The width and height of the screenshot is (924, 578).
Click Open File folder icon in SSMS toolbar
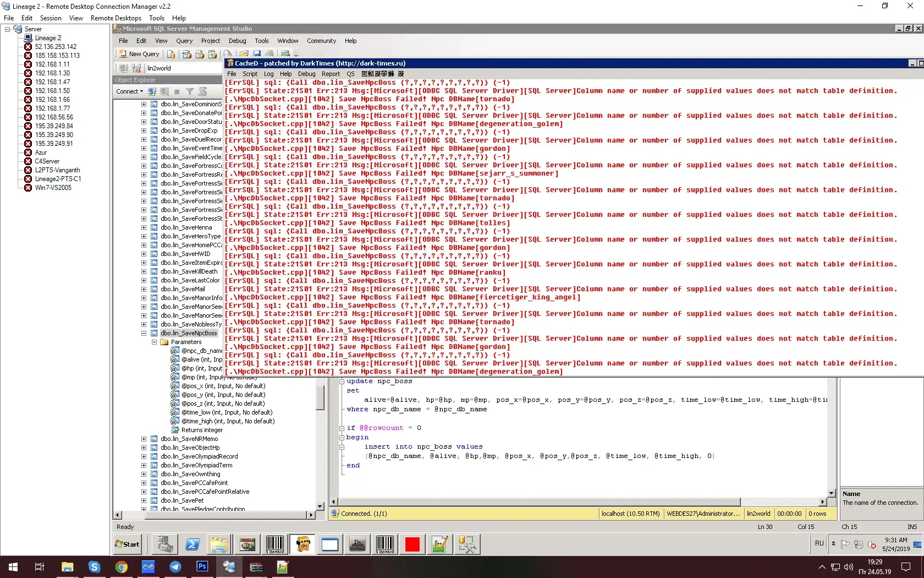(244, 54)
